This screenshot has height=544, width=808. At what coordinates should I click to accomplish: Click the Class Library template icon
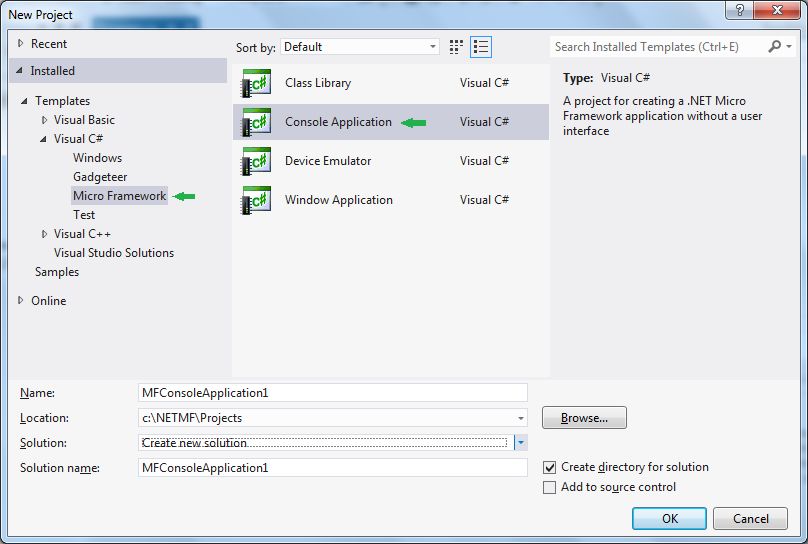(256, 83)
